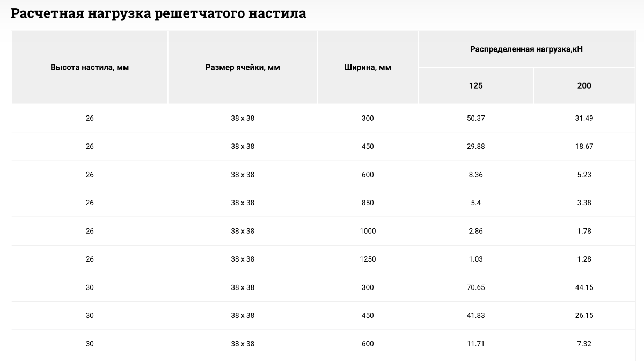Click the cell with value 44.15
Viewport: 644px width, 361px height.
584,287
